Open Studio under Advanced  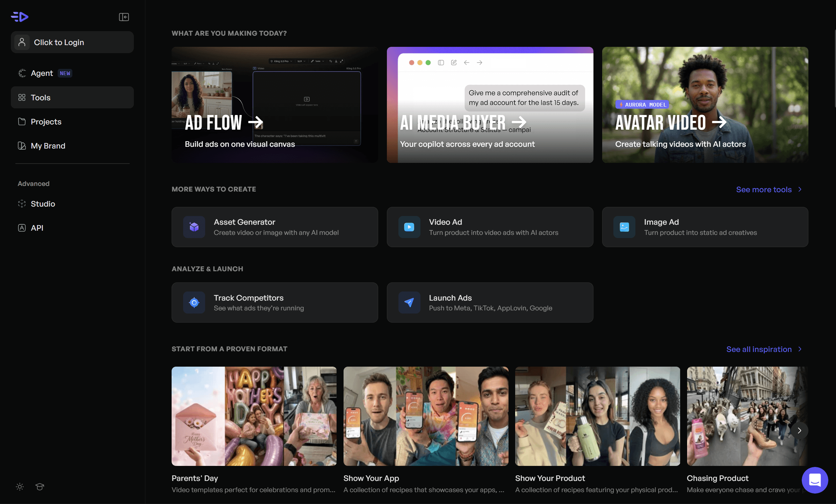72,204
